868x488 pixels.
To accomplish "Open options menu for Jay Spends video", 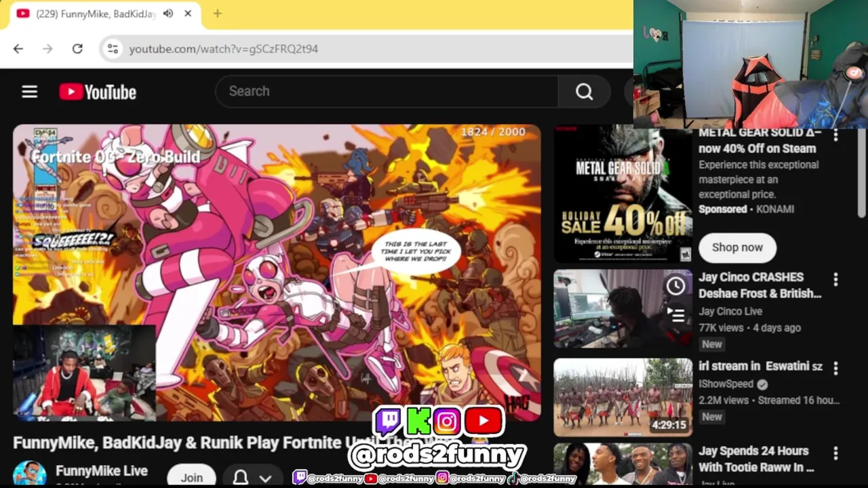I will tap(835, 453).
